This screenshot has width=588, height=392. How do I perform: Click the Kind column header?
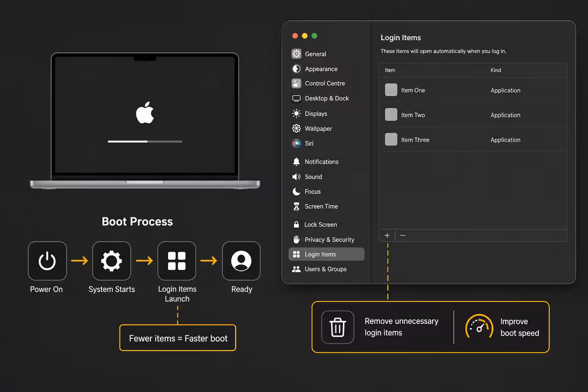496,70
